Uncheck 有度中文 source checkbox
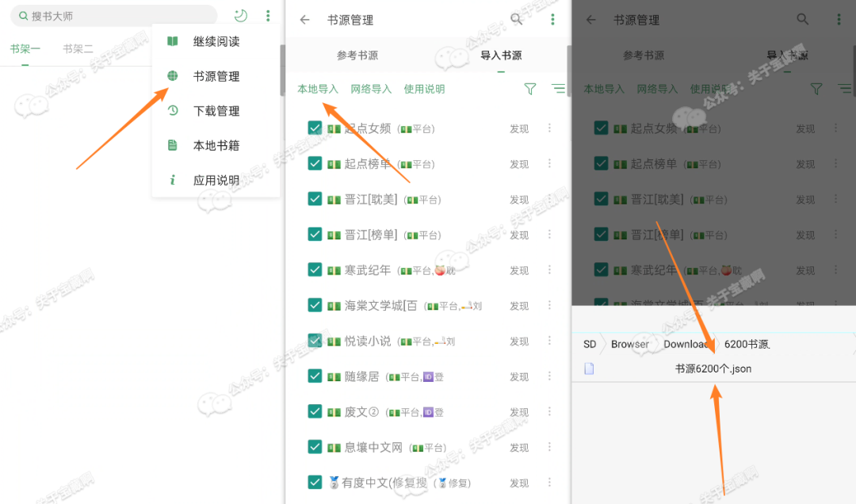 (315, 483)
